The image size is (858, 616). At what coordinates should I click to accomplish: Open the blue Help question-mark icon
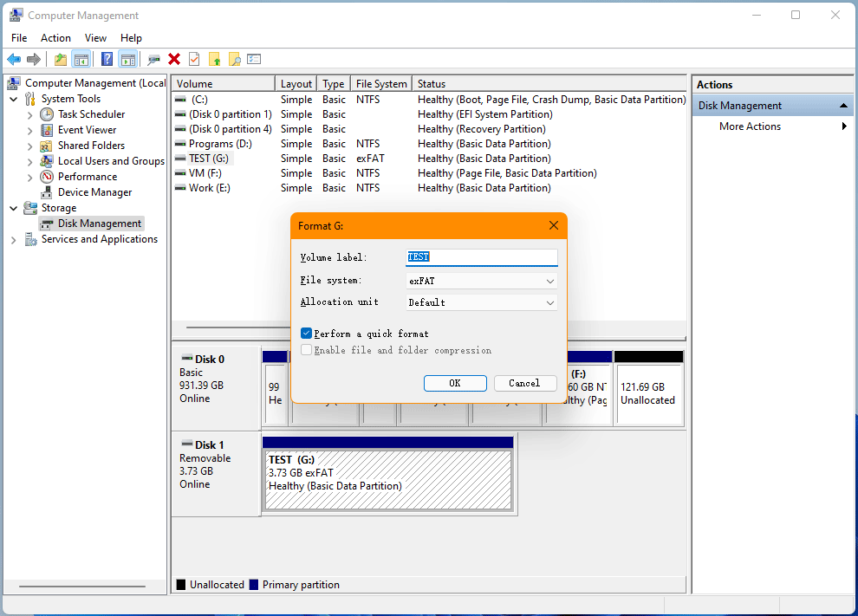tap(107, 59)
